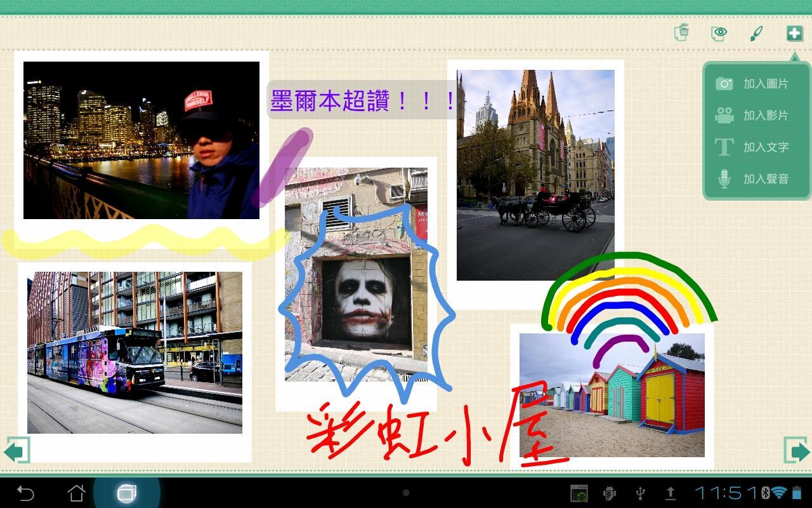Go to previous page with left arrow
Viewport: 812px width, 508px height.
(x=17, y=451)
